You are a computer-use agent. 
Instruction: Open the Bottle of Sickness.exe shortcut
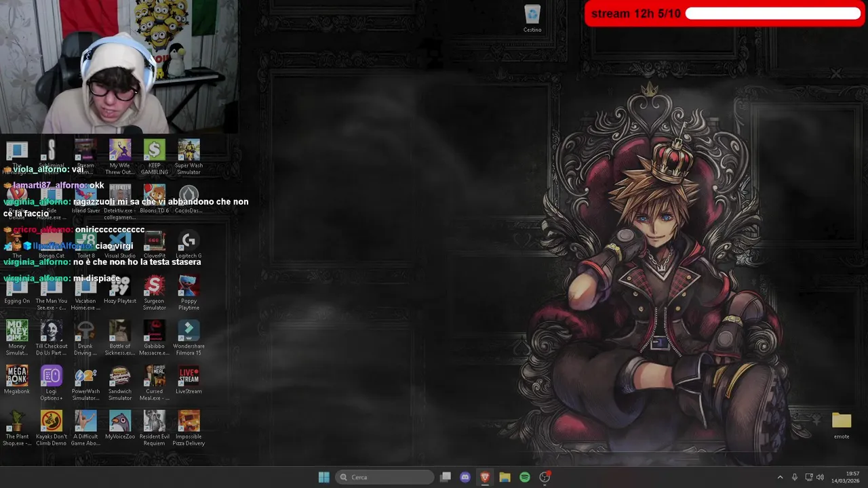119,338
